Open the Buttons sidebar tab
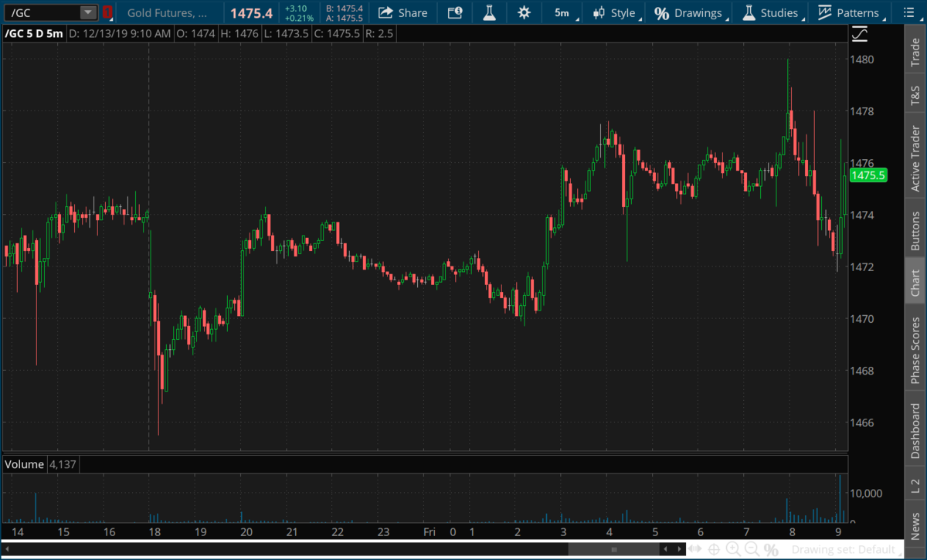The height and width of the screenshot is (560, 927). pos(915,229)
